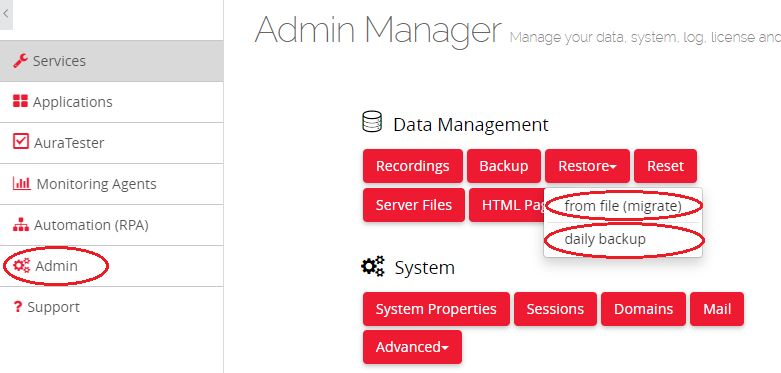Click the Monitoring Agents bar chart icon
781x373 pixels.
(x=21, y=183)
